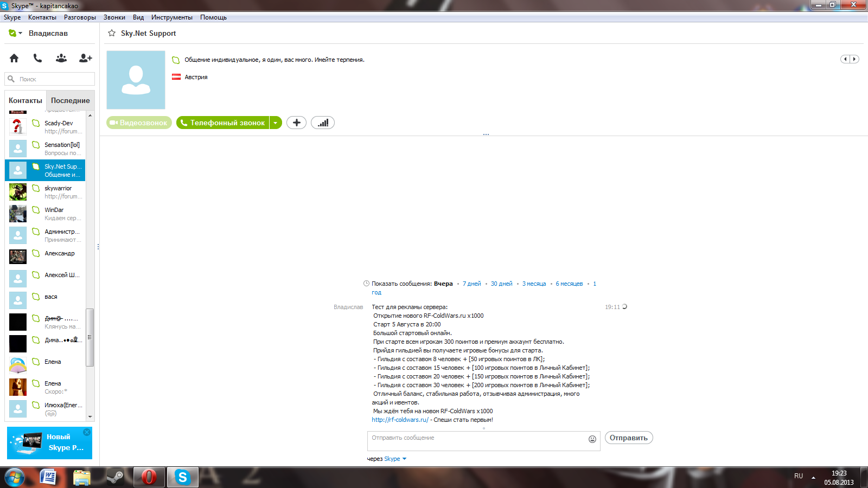Image resolution: width=868 pixels, height=488 pixels.
Task: Open the Skype menu
Action: (x=12, y=17)
